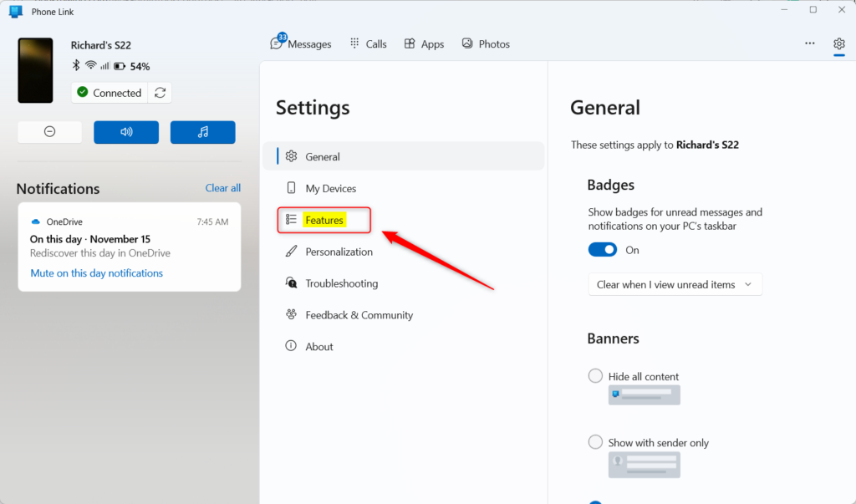
Task: Turn off the Badges toggle switch
Action: tap(602, 250)
